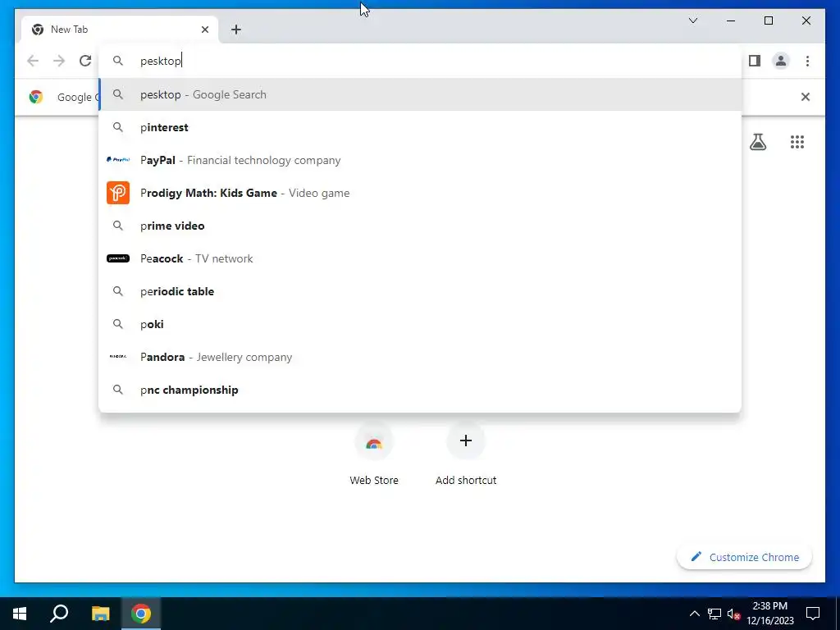Click the browser Forward arrow
The image size is (840, 630).
pyautogui.click(x=59, y=61)
